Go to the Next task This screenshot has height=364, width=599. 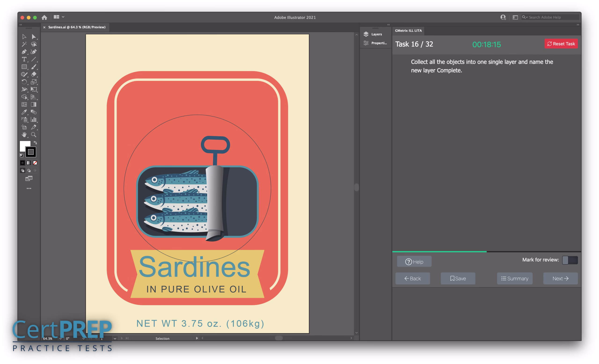(560, 278)
